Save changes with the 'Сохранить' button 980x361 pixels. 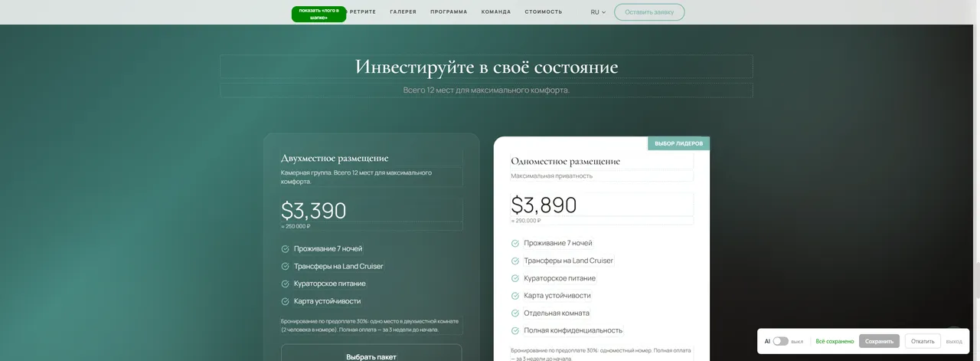pos(879,341)
